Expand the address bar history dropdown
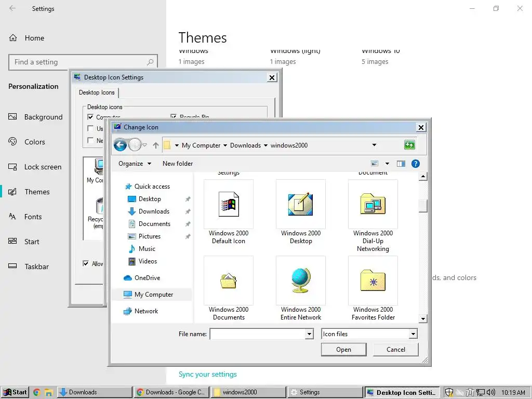The image size is (532, 399). coord(374,145)
